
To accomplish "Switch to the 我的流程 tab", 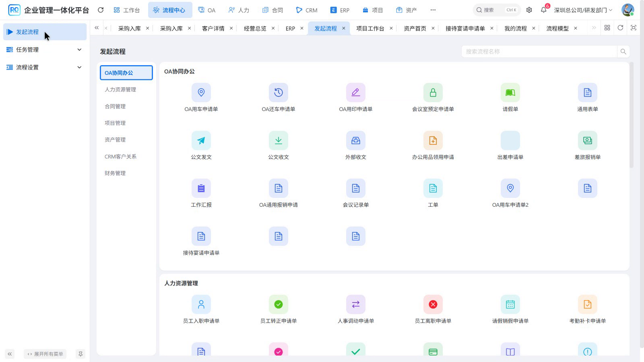I will (x=516, y=29).
